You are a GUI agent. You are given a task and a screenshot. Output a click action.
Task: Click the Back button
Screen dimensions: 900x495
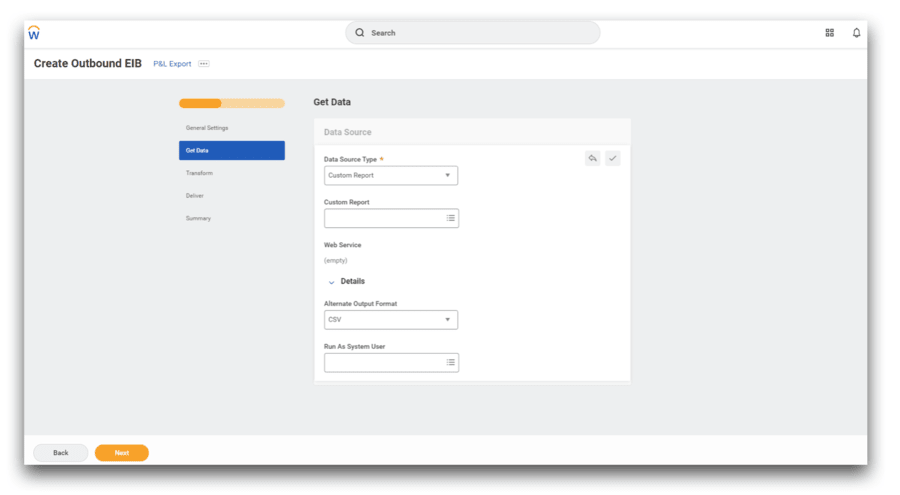pyautogui.click(x=61, y=453)
